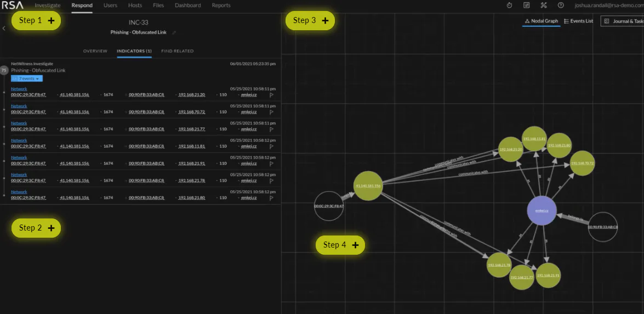The image size is (644, 314).
Task: Switch to the Find Related tab
Action: pos(178,51)
